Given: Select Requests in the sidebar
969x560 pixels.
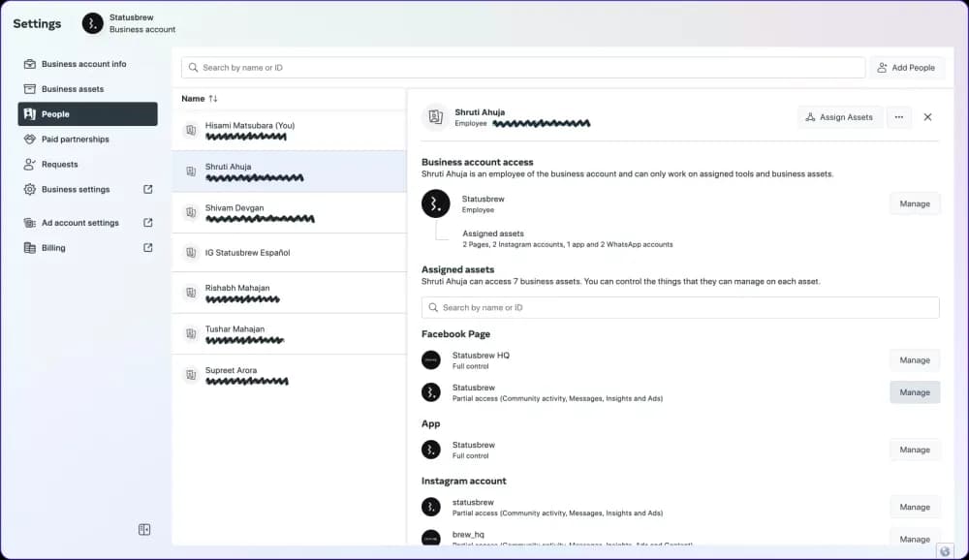Looking at the screenshot, I should pos(60,165).
